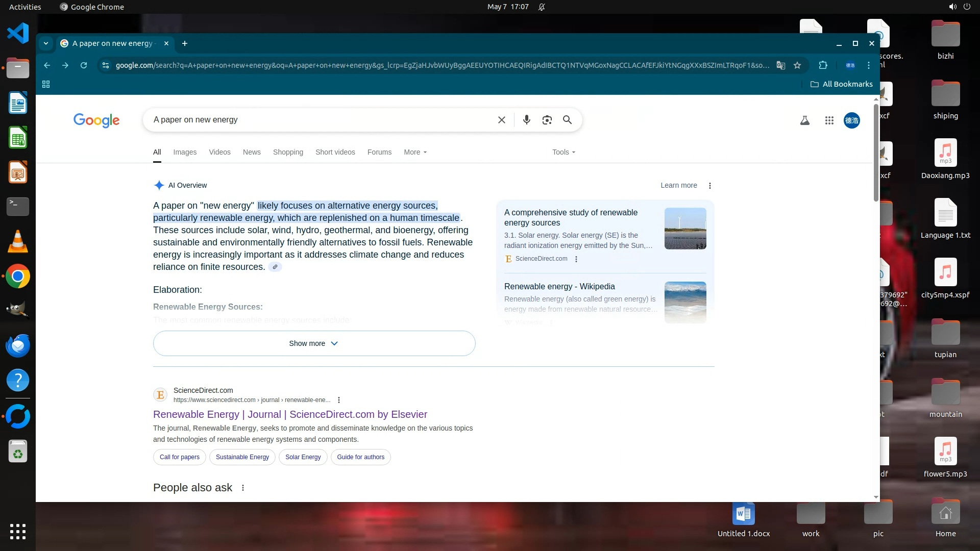Open Google apps grid icon
Screen dimensions: 980x551
pyautogui.click(x=829, y=120)
